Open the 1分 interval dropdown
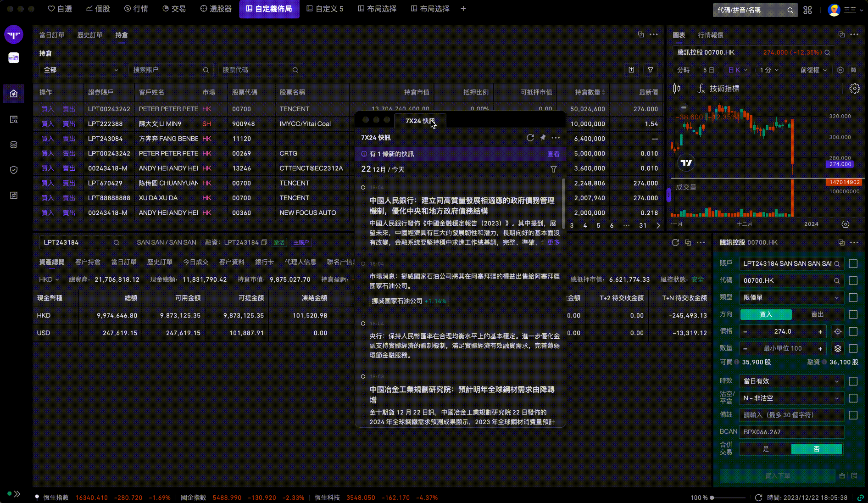 tap(769, 70)
